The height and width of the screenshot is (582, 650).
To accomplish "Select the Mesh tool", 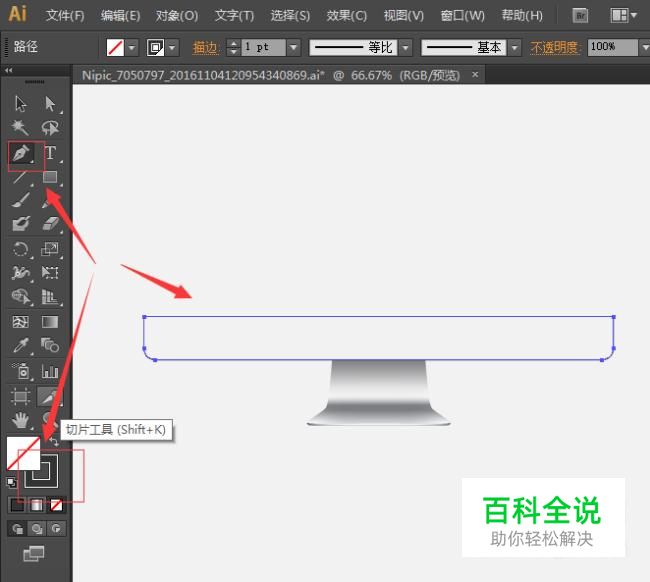I will click(20, 322).
